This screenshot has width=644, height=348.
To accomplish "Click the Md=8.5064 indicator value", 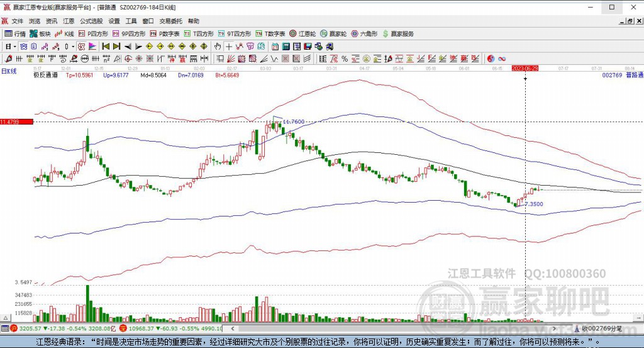I will [153, 75].
